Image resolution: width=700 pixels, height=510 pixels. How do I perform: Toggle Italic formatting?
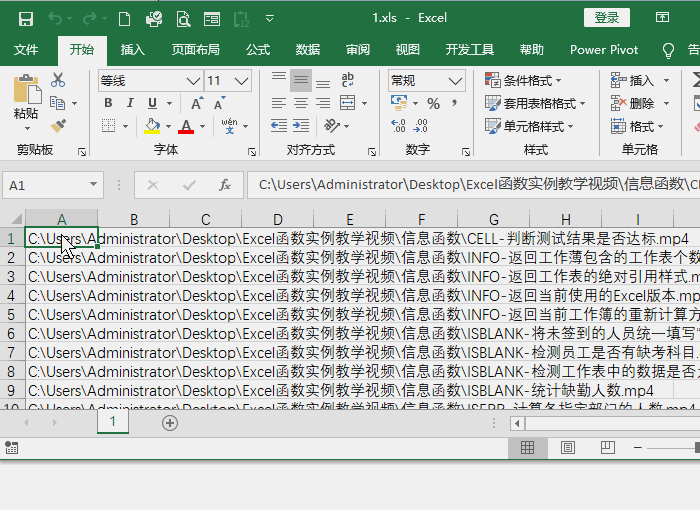click(x=129, y=103)
